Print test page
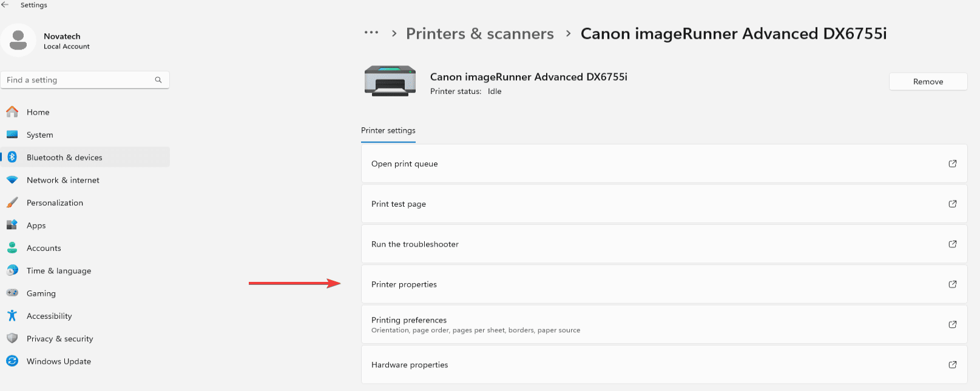Image resolution: width=980 pixels, height=391 pixels. point(664,204)
